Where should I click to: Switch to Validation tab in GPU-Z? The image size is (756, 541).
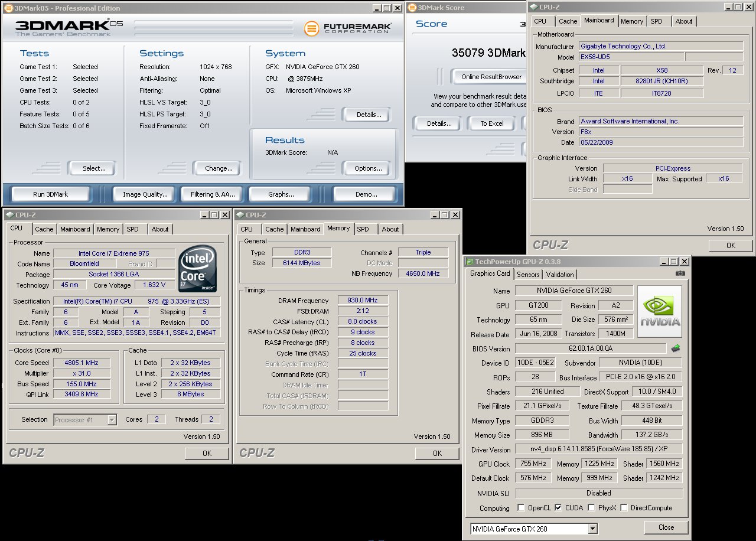(x=559, y=275)
